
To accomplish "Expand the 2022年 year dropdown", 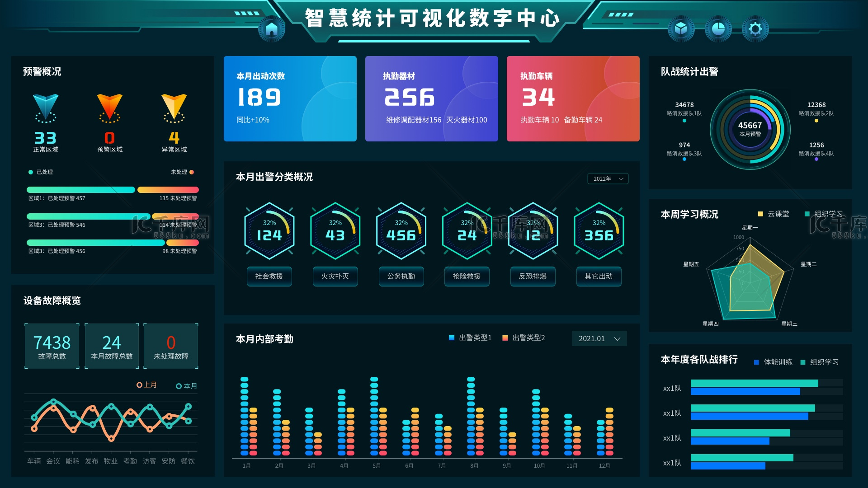I will (608, 179).
